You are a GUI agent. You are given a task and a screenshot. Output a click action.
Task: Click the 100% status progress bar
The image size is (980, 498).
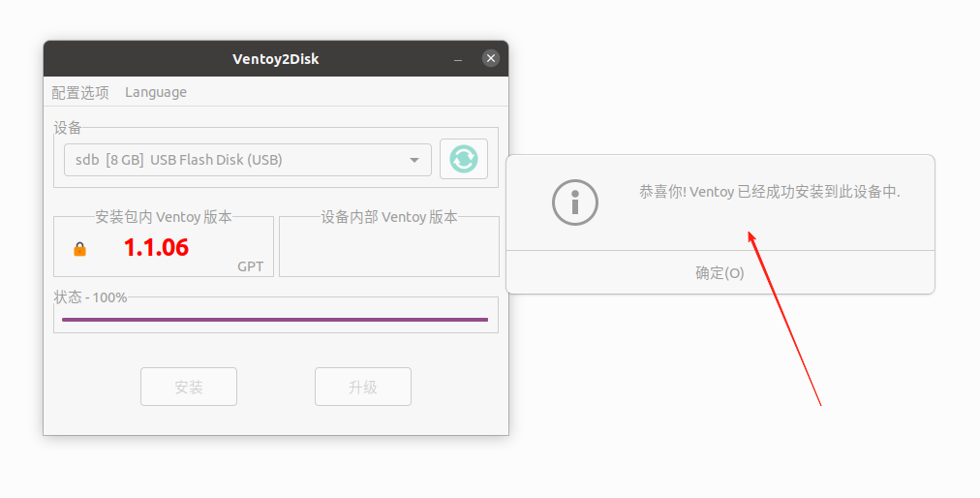click(275, 320)
